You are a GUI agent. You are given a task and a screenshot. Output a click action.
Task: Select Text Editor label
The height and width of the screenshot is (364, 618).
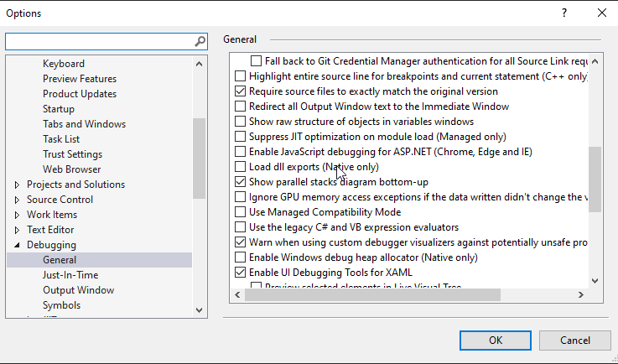[x=50, y=230]
